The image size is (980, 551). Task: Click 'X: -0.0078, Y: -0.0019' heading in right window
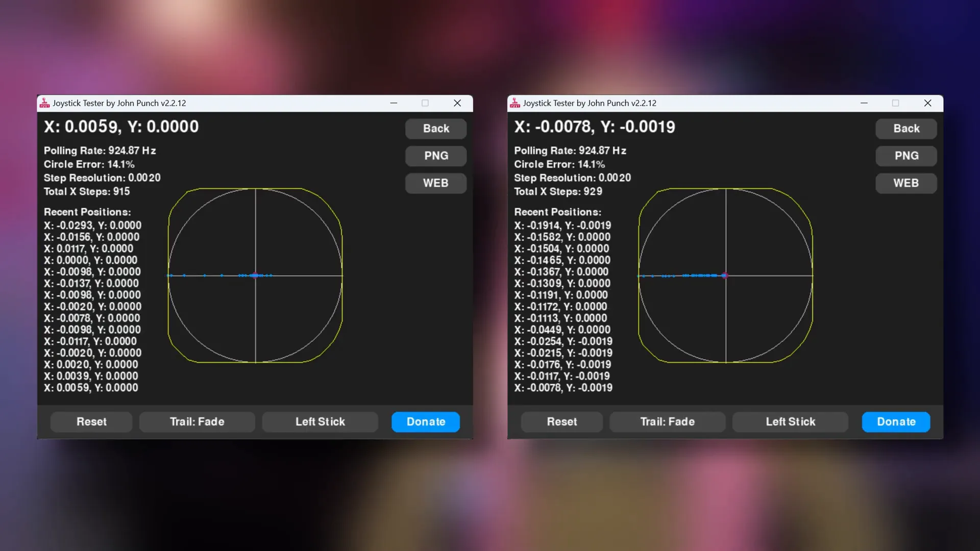coord(595,127)
